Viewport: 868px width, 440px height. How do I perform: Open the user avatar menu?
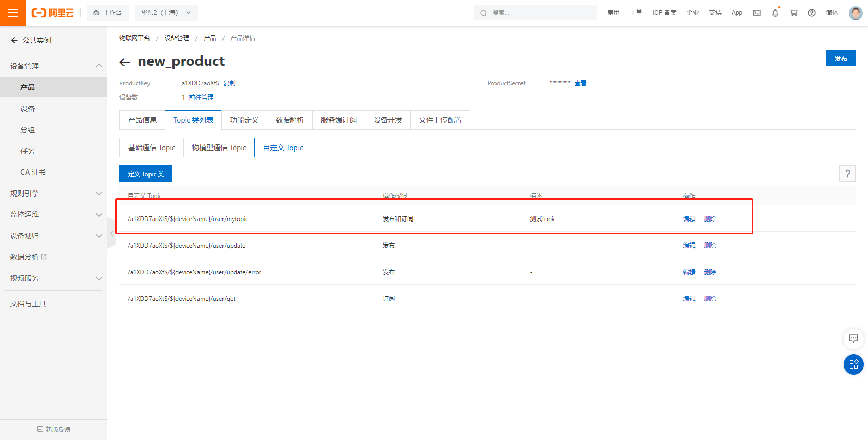856,13
